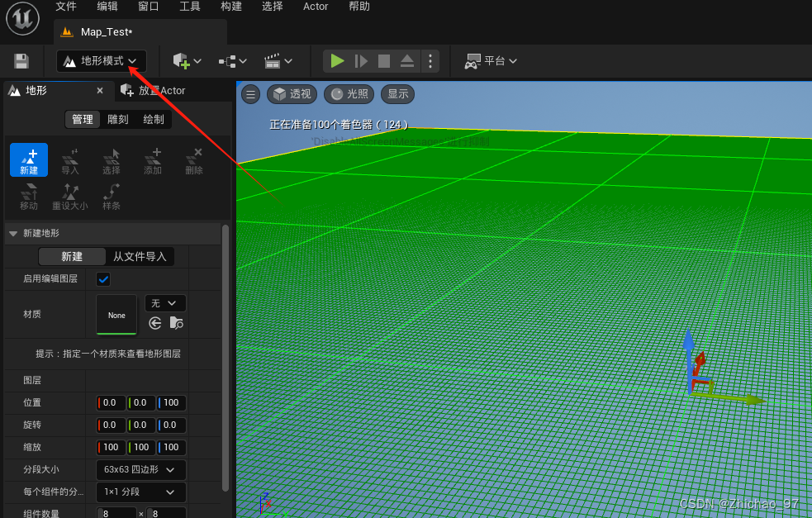Click the Stop playback button
812x518 pixels.
[x=384, y=61]
